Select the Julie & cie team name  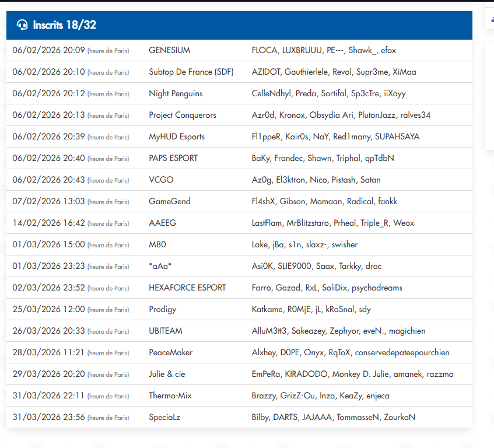(x=167, y=374)
